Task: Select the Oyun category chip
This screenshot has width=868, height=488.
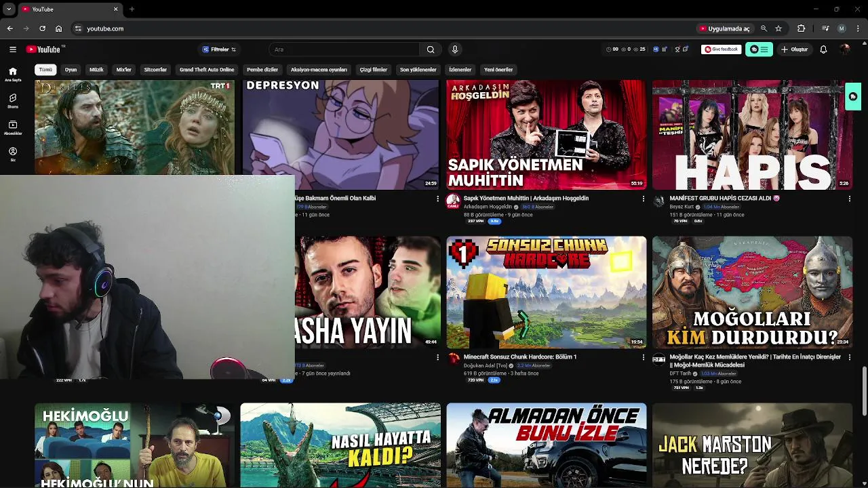Action: (x=71, y=70)
